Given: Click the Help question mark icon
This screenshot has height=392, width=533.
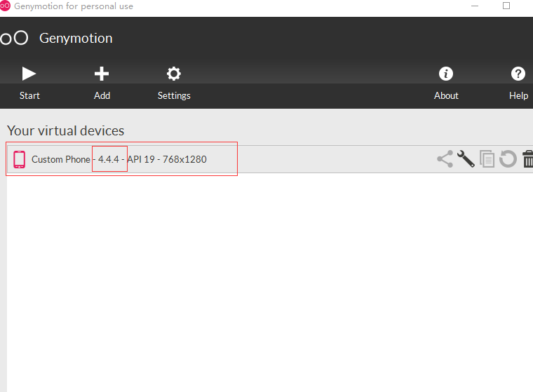Looking at the screenshot, I should tap(518, 74).
